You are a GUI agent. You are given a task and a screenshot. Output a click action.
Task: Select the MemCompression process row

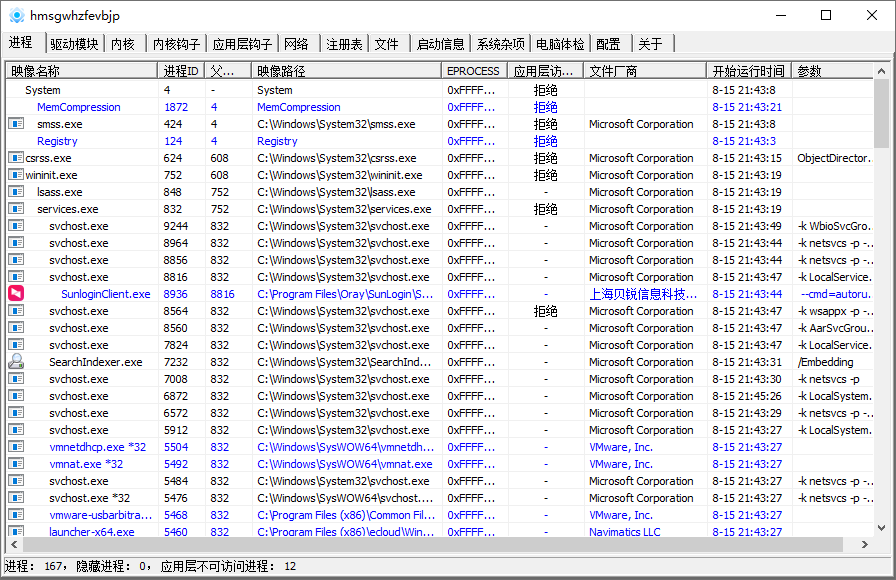(439, 107)
